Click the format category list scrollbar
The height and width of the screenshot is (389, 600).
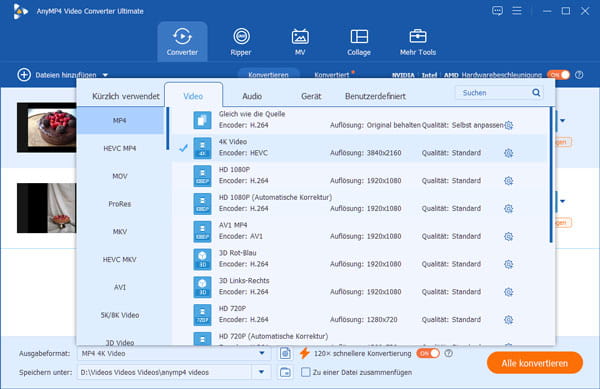(x=168, y=129)
